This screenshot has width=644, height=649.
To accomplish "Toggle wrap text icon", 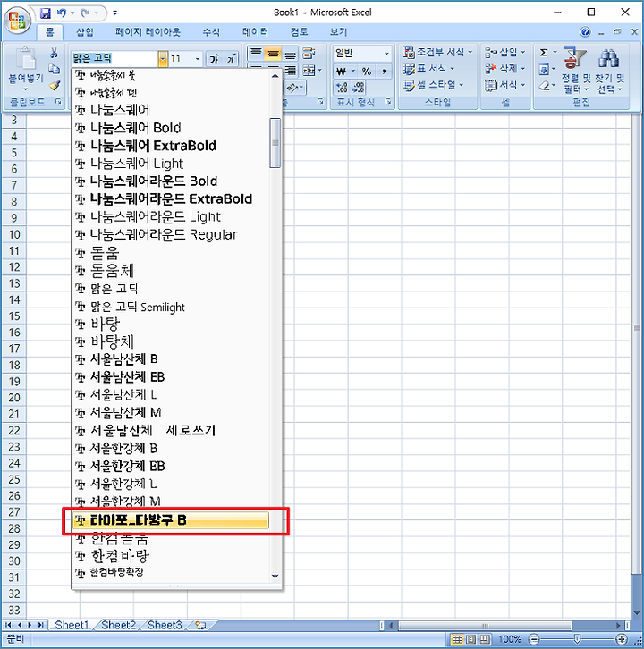I will (309, 53).
